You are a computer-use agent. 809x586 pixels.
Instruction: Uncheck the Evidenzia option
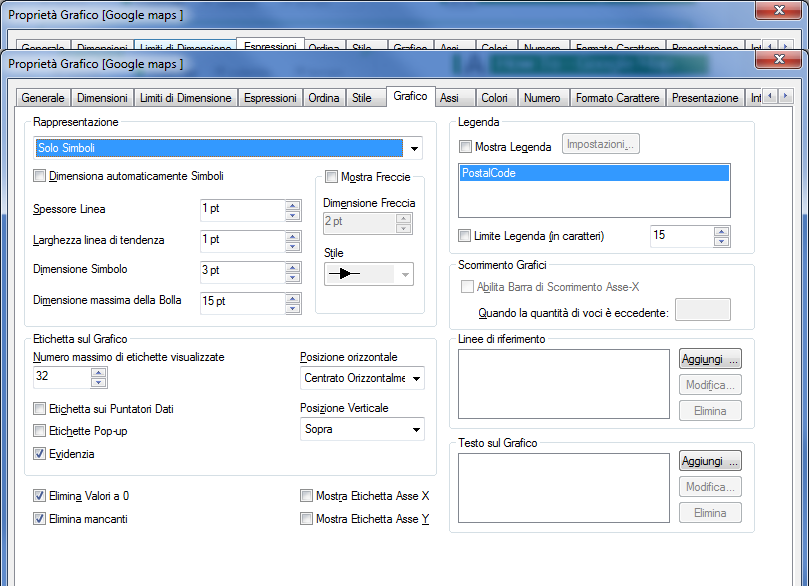(x=39, y=454)
